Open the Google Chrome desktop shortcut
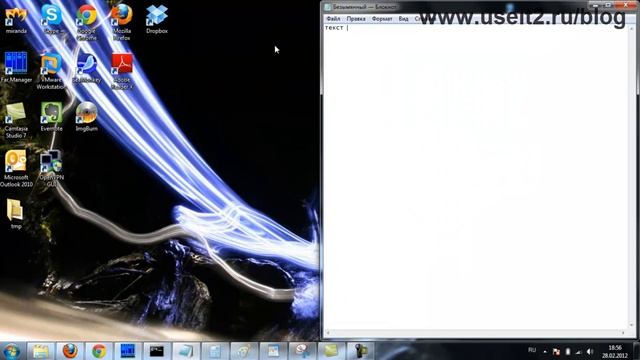The image size is (640, 360). (x=87, y=22)
